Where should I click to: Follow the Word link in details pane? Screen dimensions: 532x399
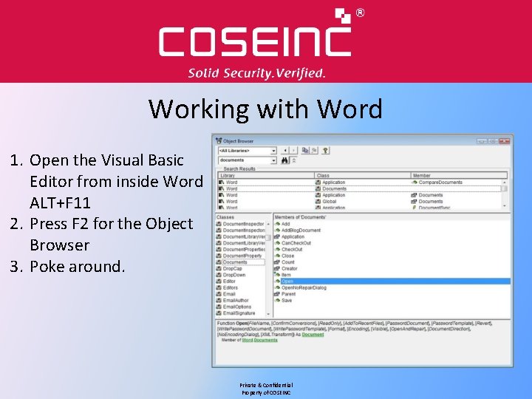coord(248,340)
